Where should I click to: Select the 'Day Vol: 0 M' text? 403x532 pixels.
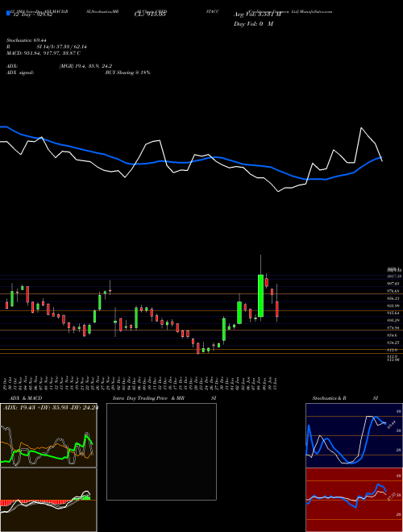tap(253, 24)
